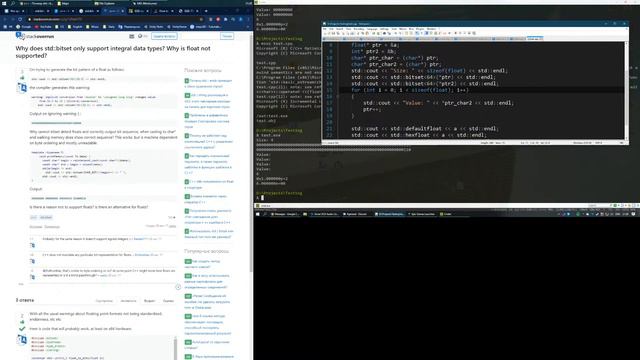Open YouTube bookmark

pyautogui.click(x=43, y=27)
